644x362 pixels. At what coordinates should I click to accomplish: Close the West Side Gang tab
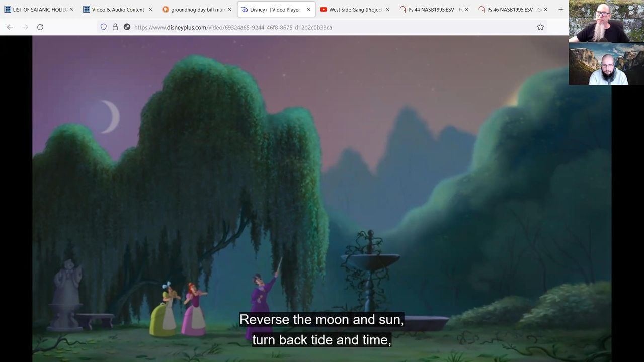(387, 10)
